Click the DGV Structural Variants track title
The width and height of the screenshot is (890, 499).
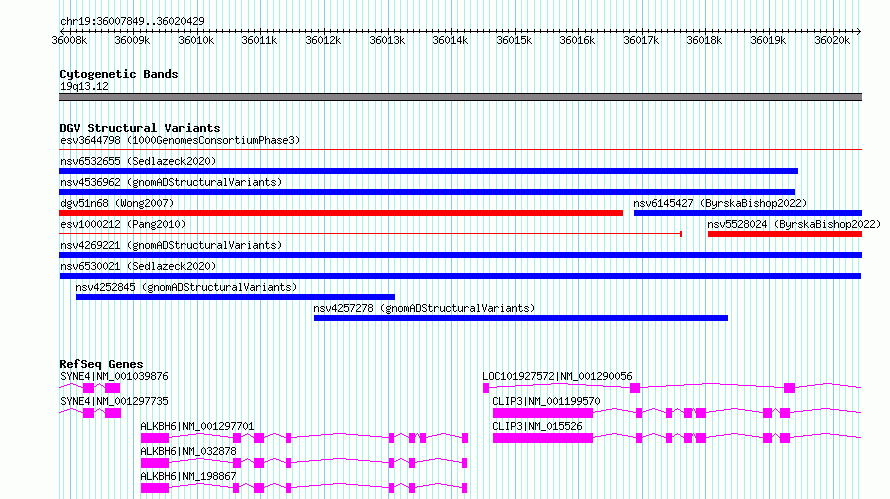point(140,128)
